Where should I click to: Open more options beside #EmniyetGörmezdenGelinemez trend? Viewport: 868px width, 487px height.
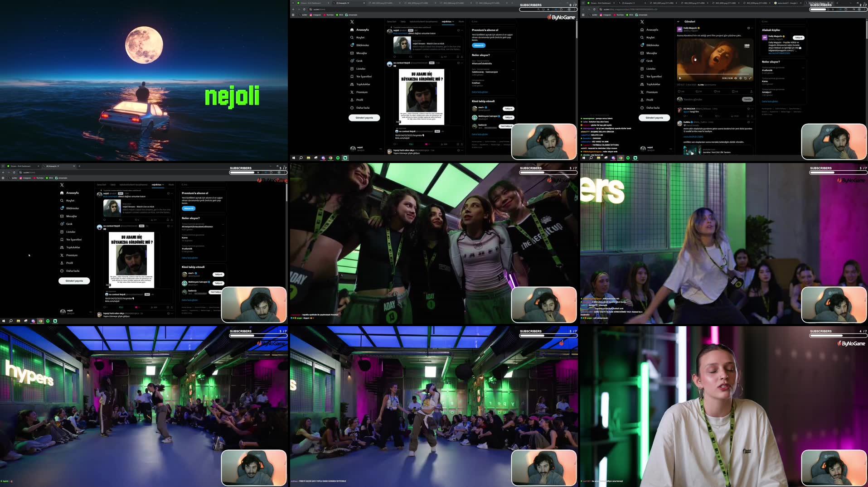223,225
